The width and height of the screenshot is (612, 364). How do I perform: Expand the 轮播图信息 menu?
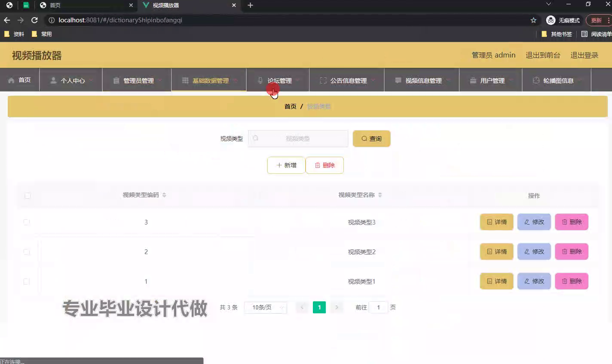click(x=557, y=80)
